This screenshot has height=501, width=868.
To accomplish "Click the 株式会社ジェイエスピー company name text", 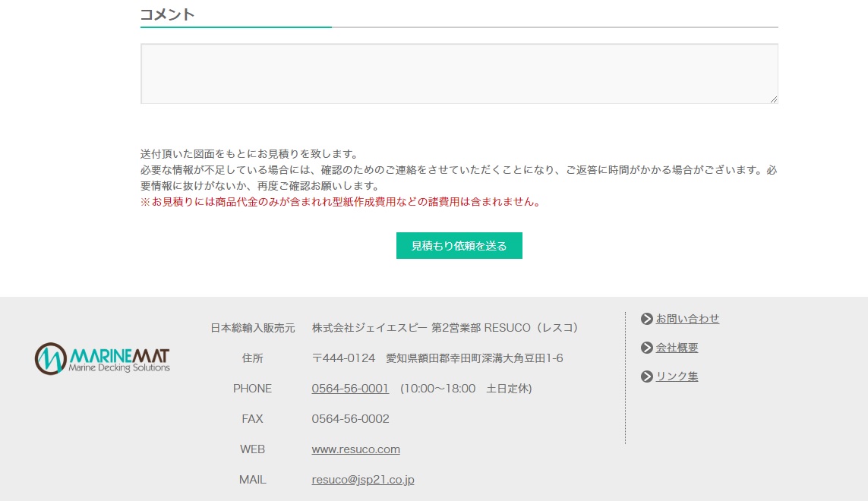I will [x=369, y=328].
